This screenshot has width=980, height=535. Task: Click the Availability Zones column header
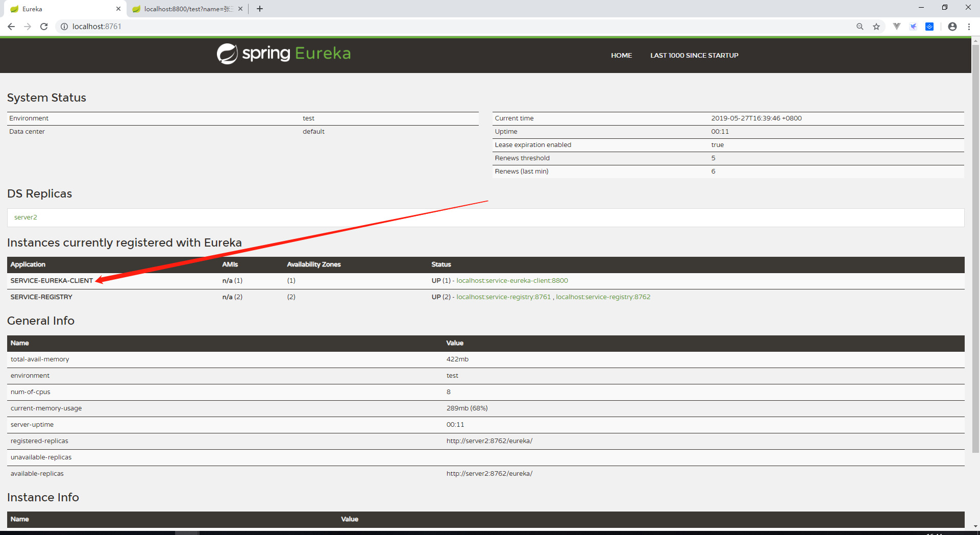coord(313,264)
